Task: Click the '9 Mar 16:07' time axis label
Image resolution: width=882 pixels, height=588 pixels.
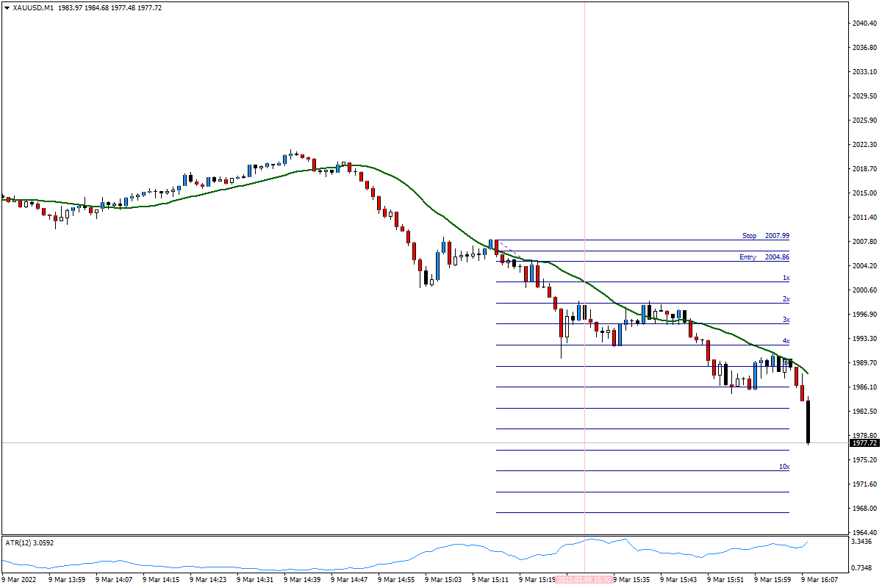Action: 820,580
